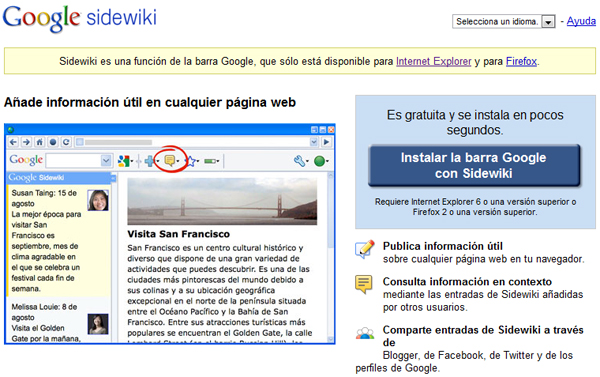Click the multicolored Google icon in the toolbar

(123, 161)
